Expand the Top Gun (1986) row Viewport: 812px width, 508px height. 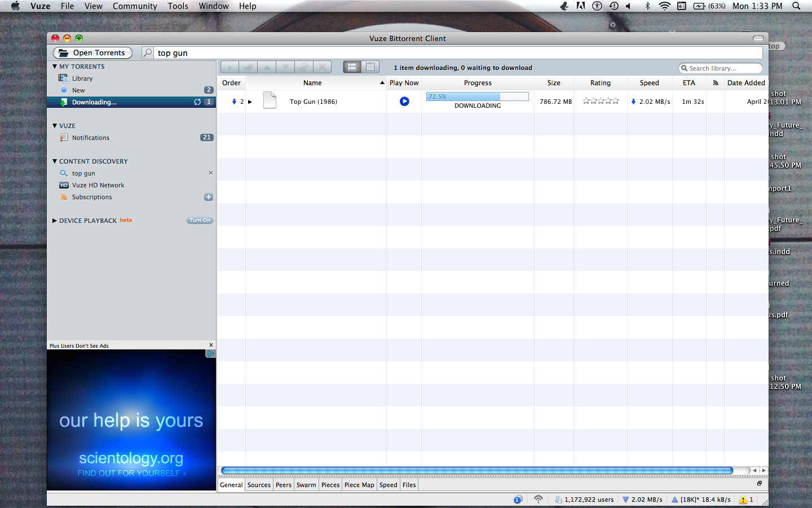(x=250, y=102)
